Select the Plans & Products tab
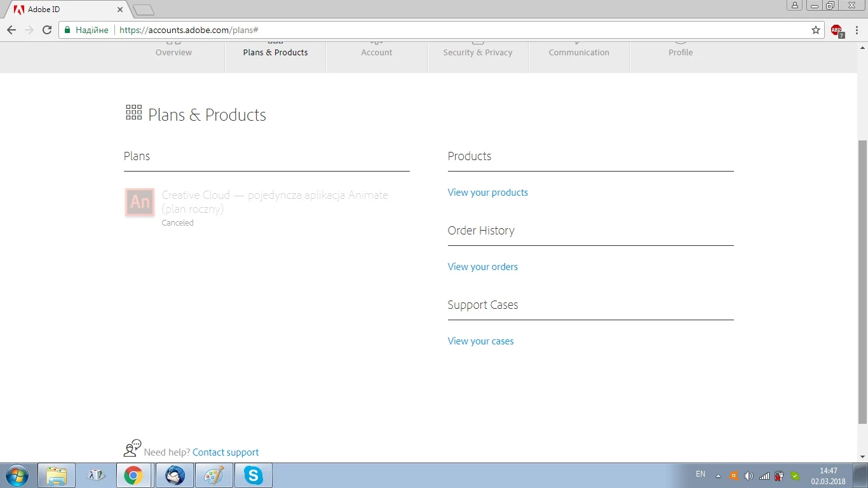The height and width of the screenshot is (488, 868). (275, 52)
